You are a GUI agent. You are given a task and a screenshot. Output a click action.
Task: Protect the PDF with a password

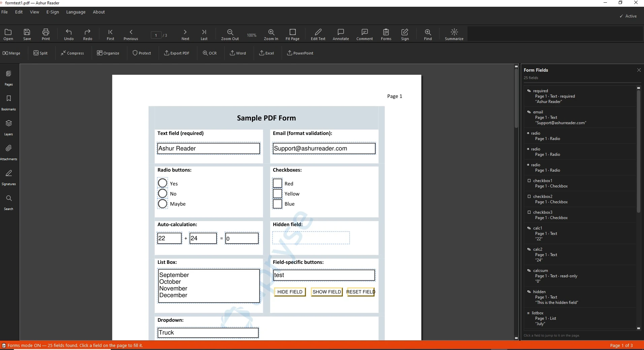pos(142,53)
